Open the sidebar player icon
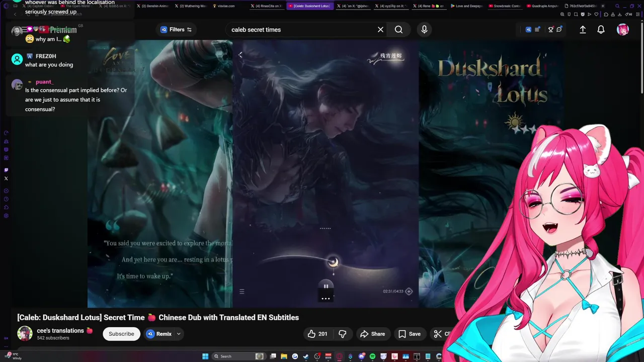 (x=6, y=191)
